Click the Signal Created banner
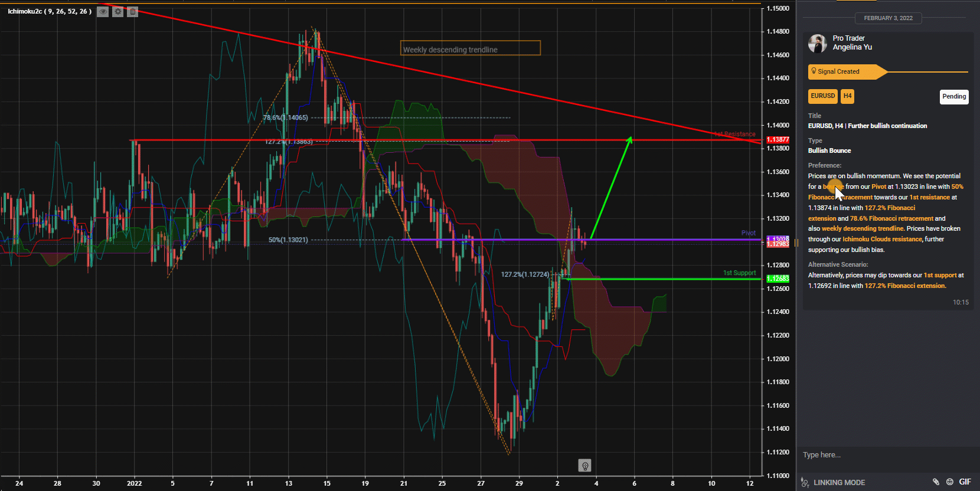 coord(848,72)
